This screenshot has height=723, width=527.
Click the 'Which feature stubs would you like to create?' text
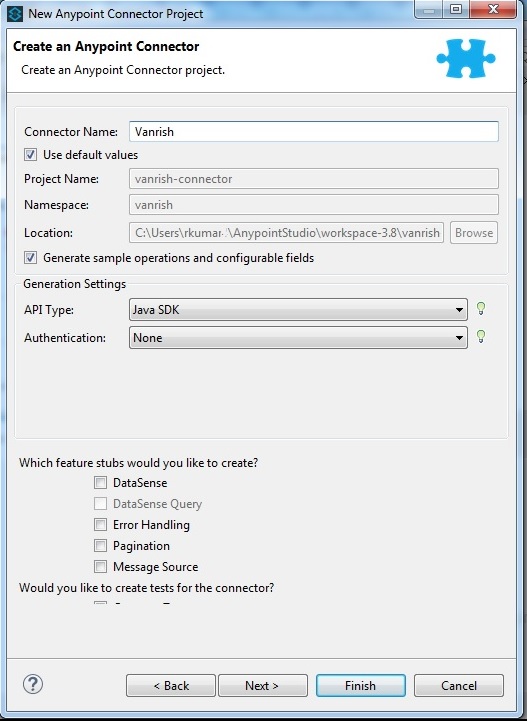(138, 462)
